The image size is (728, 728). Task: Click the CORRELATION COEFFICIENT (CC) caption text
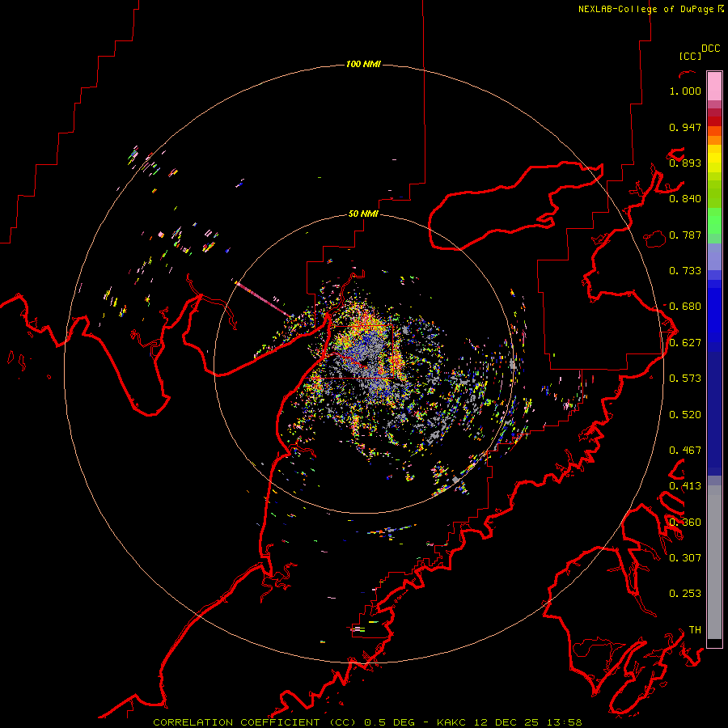coord(255,722)
